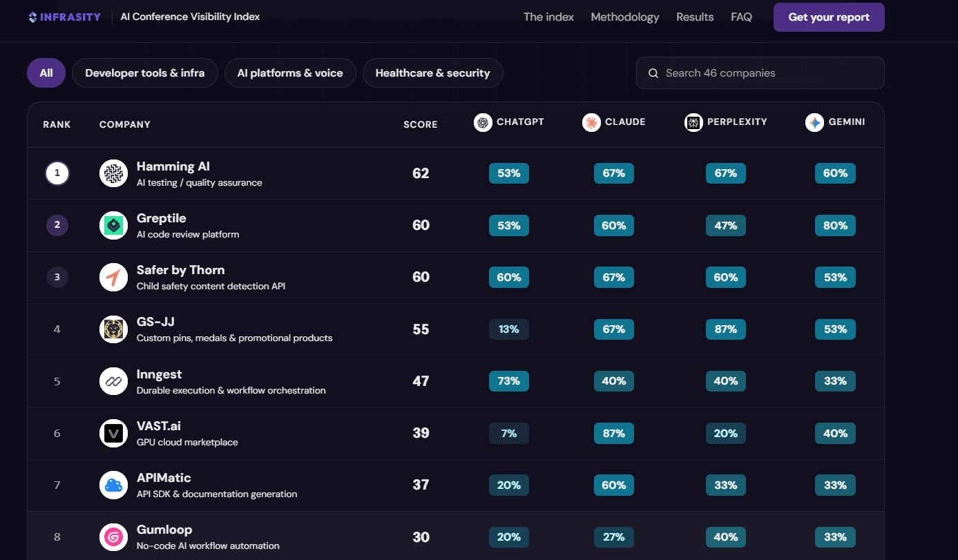The width and height of the screenshot is (958, 560).
Task: Click the Gemini column icon
Action: (x=814, y=122)
